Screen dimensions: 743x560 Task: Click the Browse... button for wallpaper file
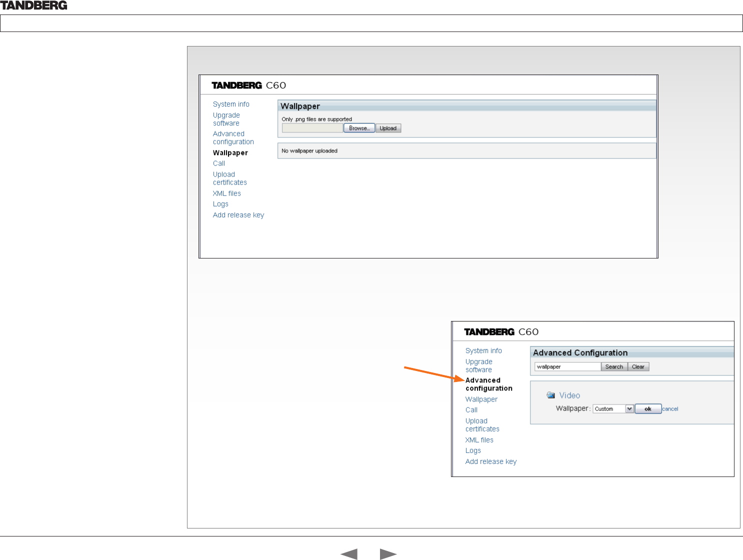pyautogui.click(x=359, y=128)
